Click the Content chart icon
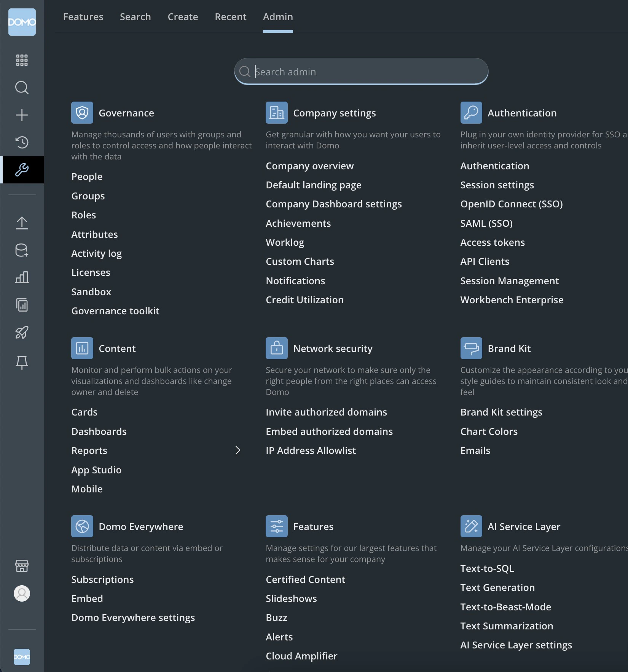 coord(82,348)
